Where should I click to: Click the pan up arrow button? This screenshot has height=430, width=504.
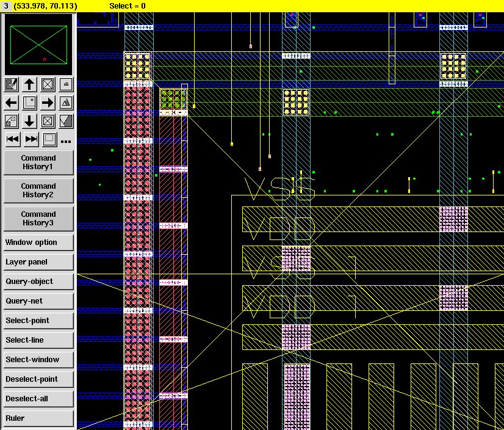click(x=29, y=84)
